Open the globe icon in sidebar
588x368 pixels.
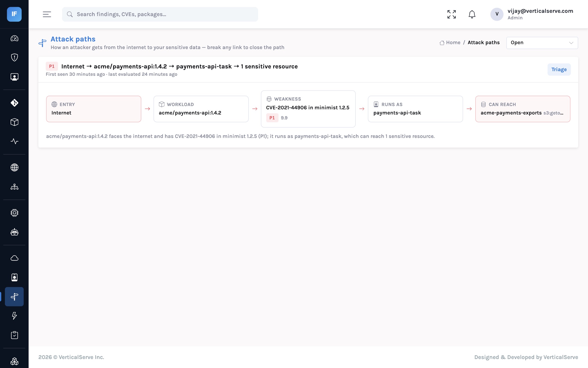14,167
